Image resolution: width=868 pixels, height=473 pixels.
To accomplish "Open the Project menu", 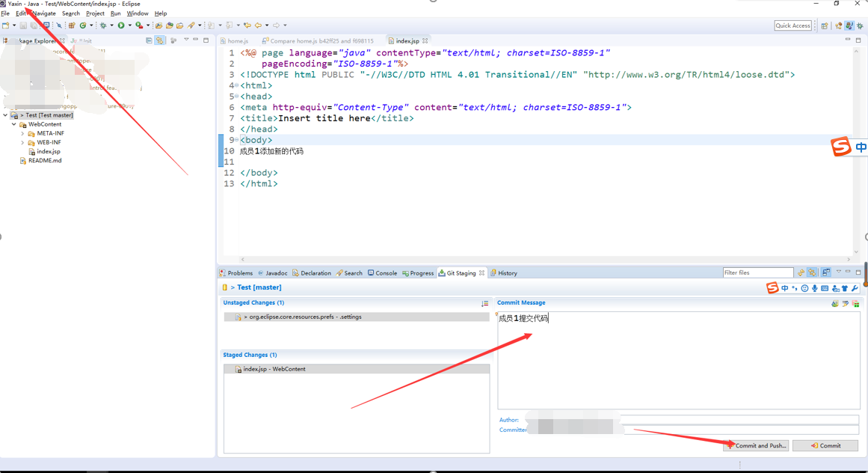I will coord(95,13).
